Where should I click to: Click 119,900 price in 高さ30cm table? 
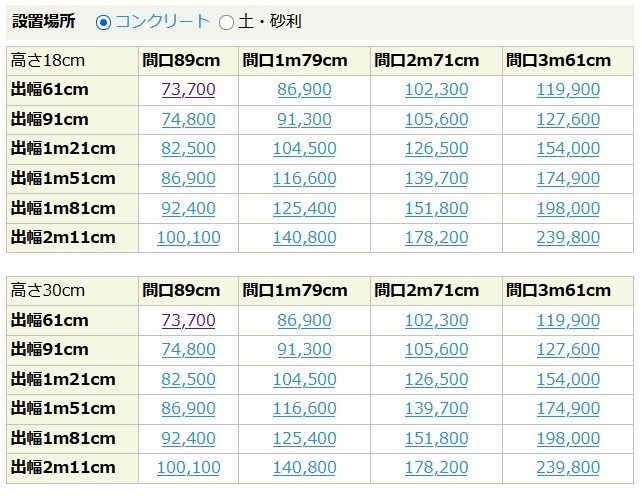(x=568, y=320)
